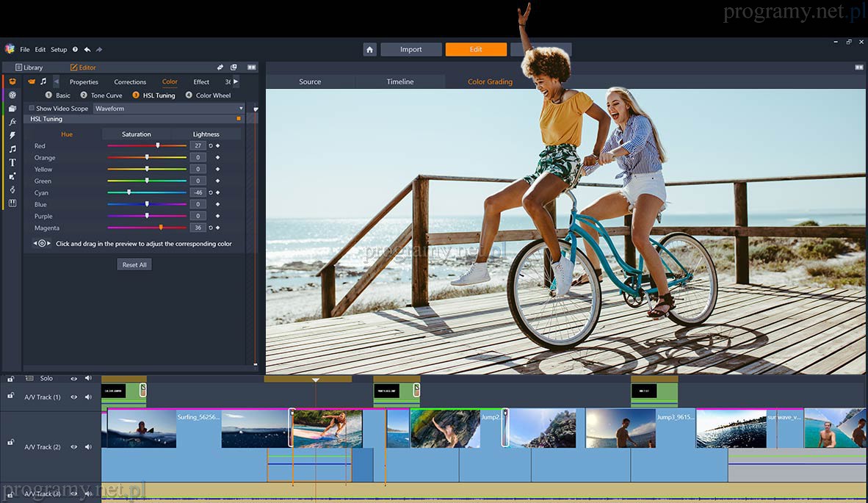Click the undo arrow in menu bar
Image resolution: width=868 pixels, height=503 pixels.
(x=87, y=50)
